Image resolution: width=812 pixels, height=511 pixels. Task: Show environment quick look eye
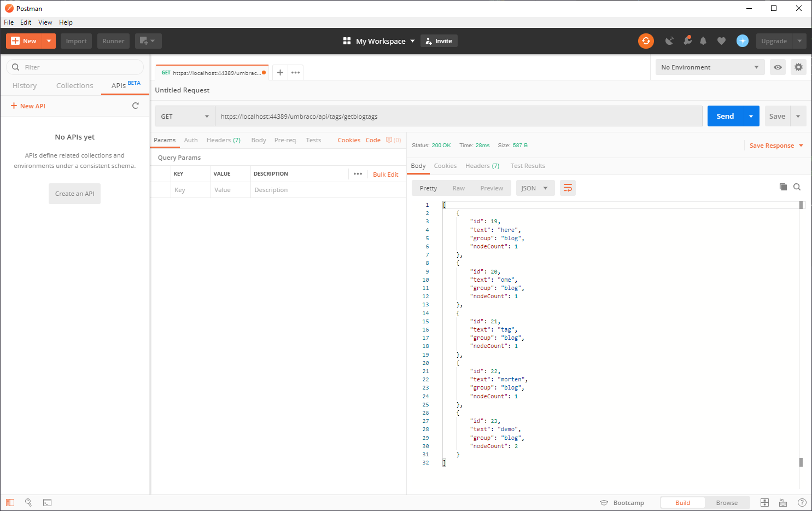tap(778, 67)
